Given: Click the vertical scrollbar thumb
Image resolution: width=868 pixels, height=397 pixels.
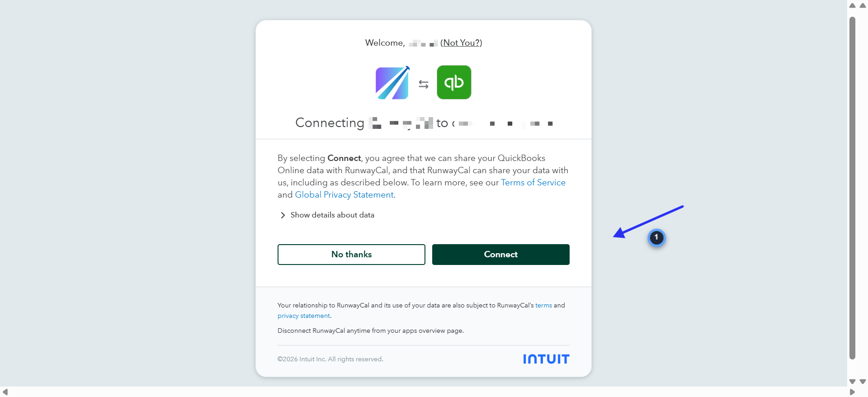Looking at the screenshot, I should 853,188.
